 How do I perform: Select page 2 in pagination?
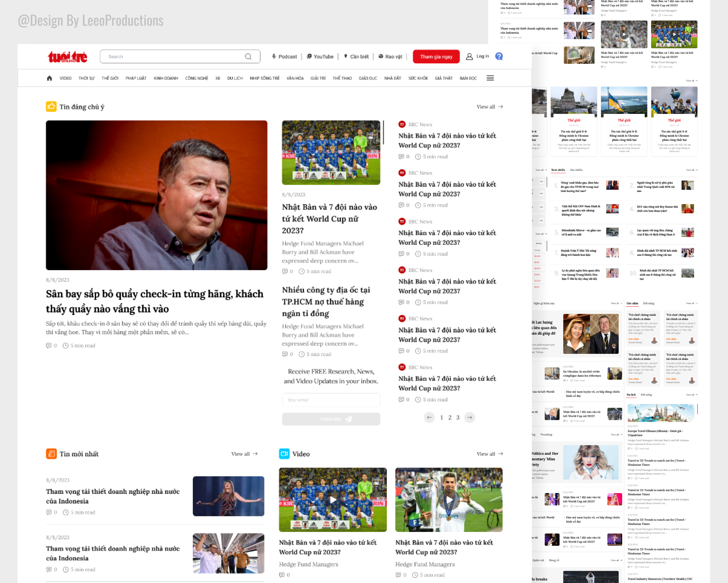click(450, 417)
